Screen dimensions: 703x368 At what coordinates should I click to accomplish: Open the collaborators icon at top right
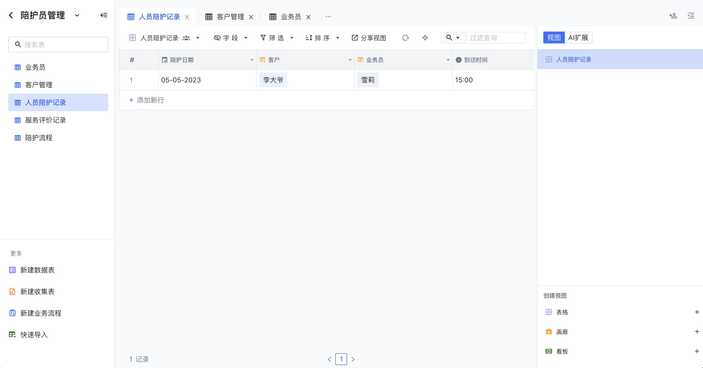pyautogui.click(x=673, y=16)
